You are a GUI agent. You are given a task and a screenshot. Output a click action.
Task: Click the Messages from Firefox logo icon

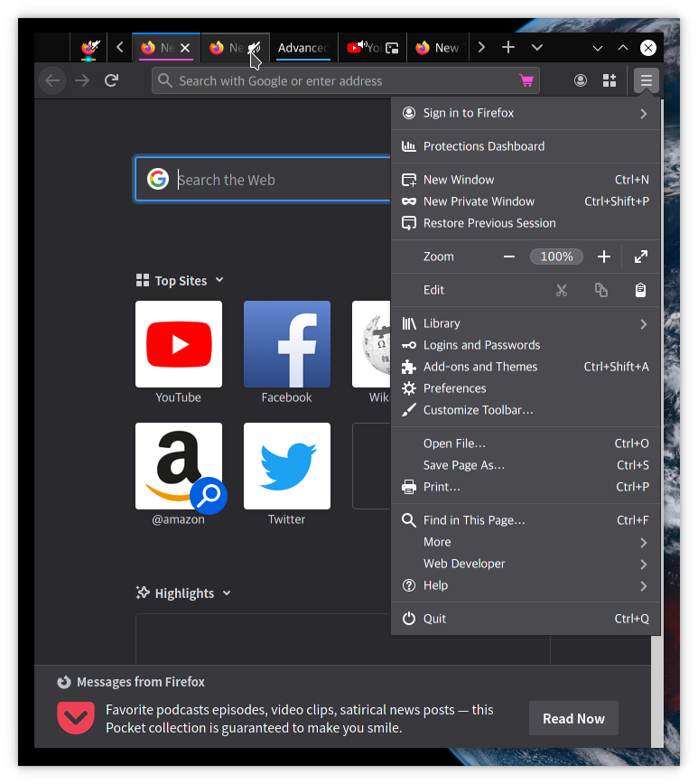64,682
